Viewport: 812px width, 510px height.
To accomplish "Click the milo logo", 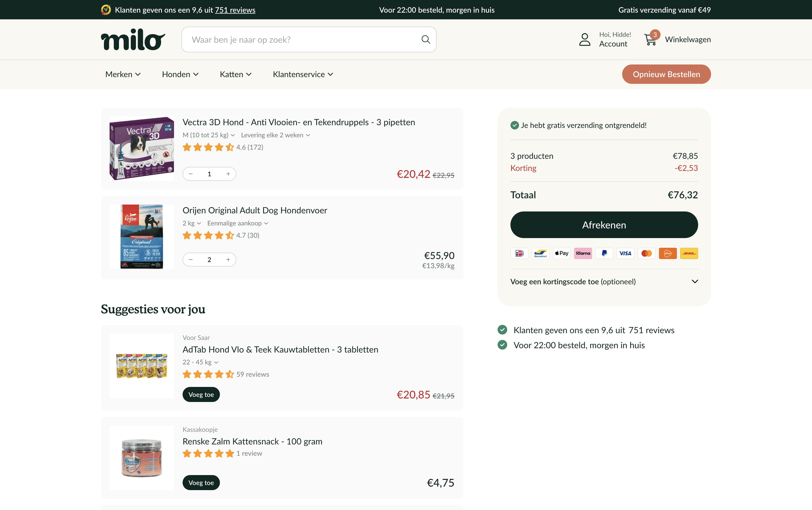I will 133,39.
